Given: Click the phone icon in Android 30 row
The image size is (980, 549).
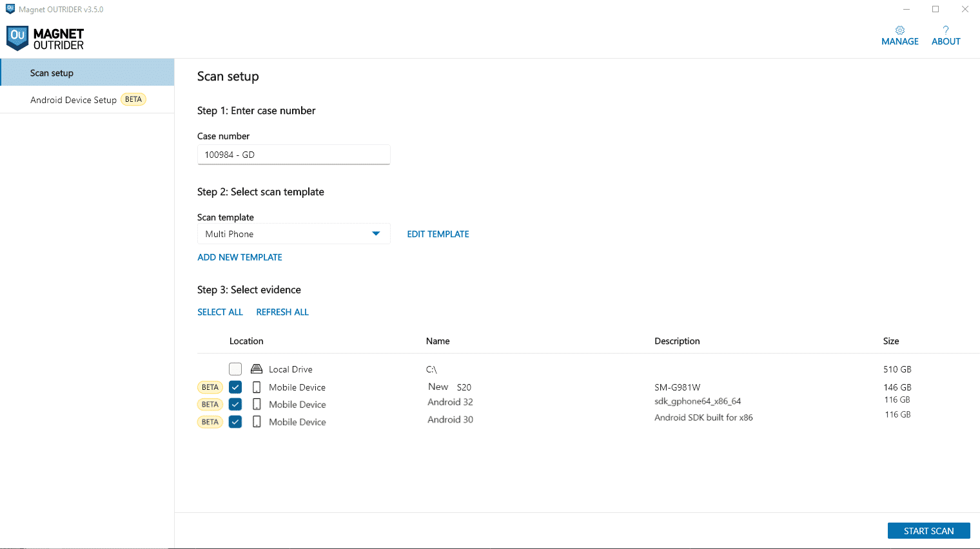Looking at the screenshot, I should (x=257, y=422).
